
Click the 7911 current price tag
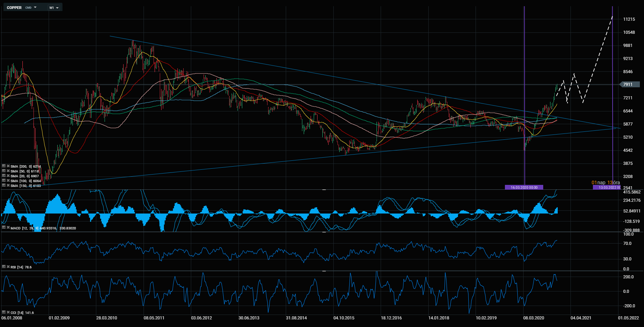point(630,85)
